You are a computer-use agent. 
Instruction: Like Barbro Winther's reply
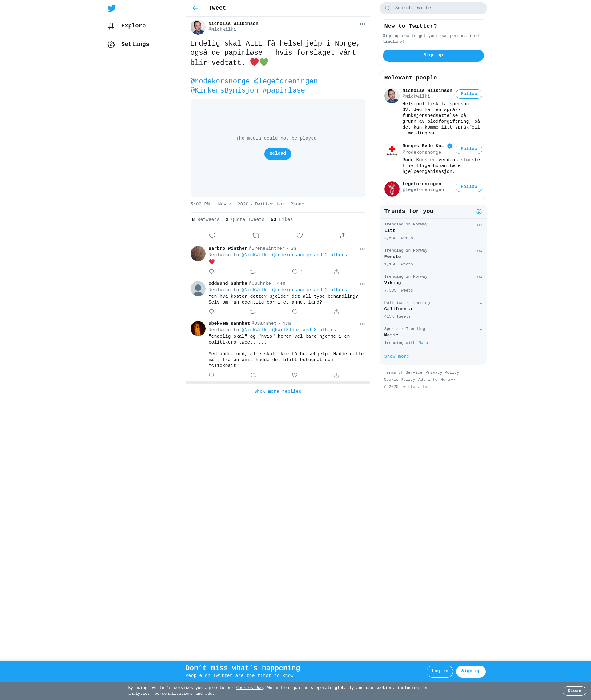point(295,272)
